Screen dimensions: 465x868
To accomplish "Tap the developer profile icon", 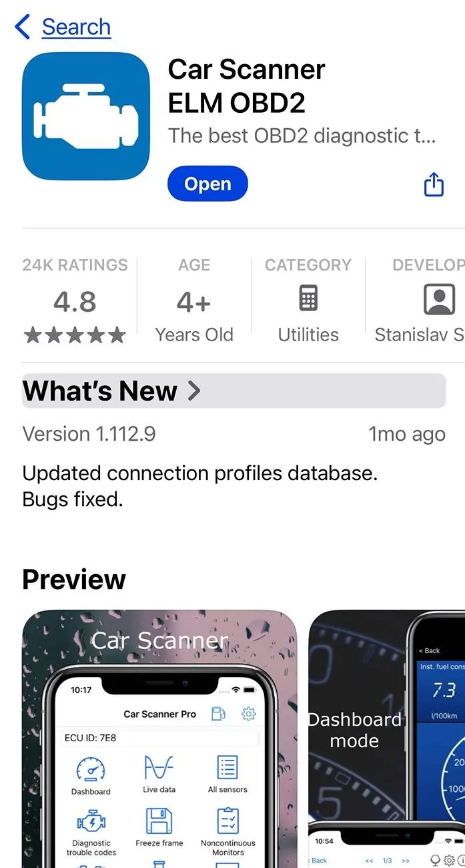I will point(440,299).
